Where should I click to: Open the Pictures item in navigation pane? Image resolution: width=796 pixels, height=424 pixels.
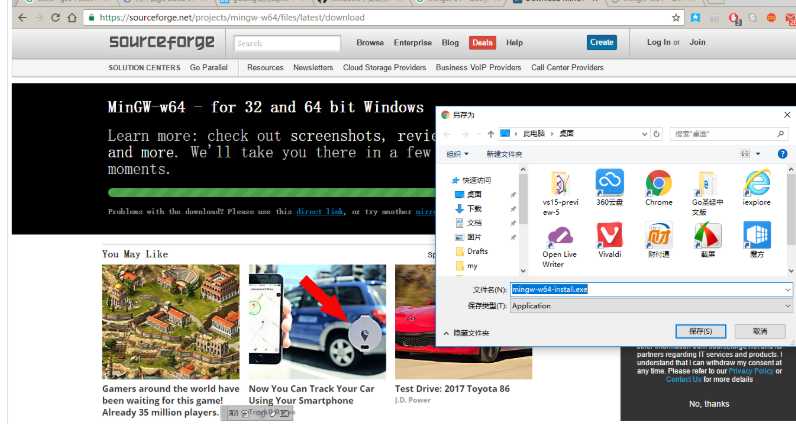(x=468, y=237)
